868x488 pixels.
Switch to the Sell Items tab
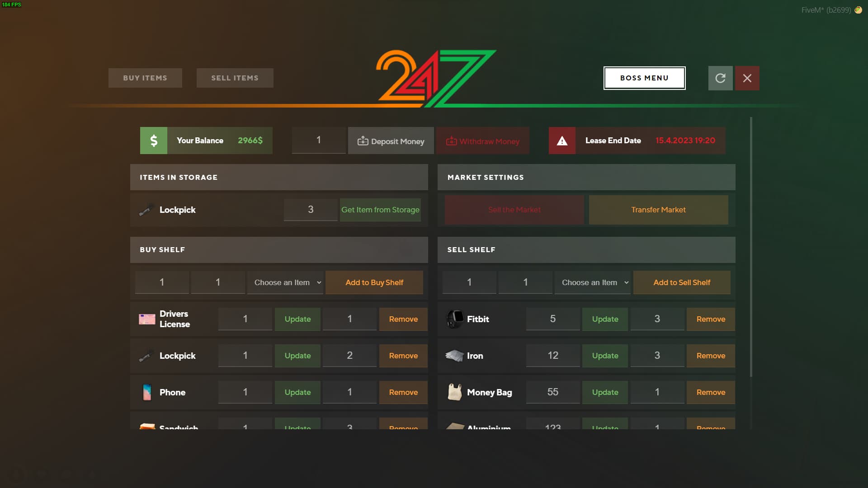[x=235, y=78]
